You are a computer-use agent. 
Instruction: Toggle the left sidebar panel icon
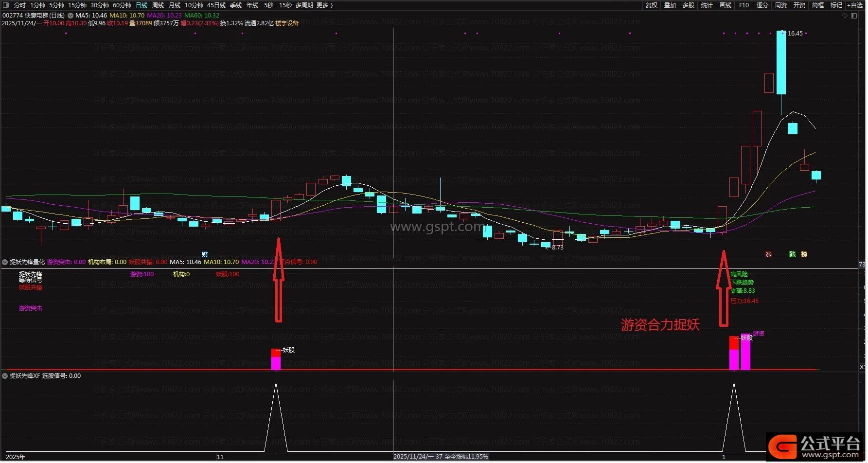pos(6,5)
